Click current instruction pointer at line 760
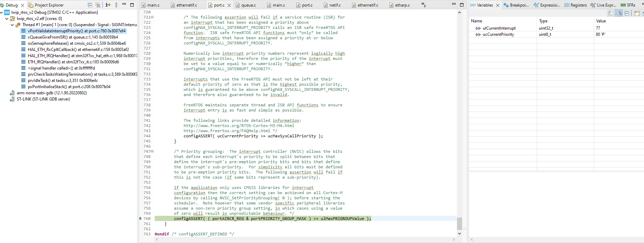The height and width of the screenshot is (243, 644). click(x=140, y=219)
